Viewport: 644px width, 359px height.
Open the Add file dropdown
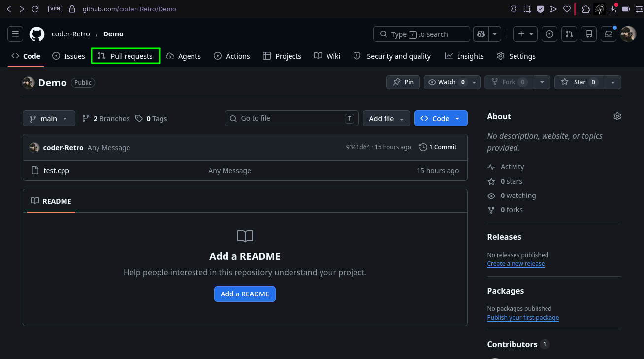click(386, 118)
